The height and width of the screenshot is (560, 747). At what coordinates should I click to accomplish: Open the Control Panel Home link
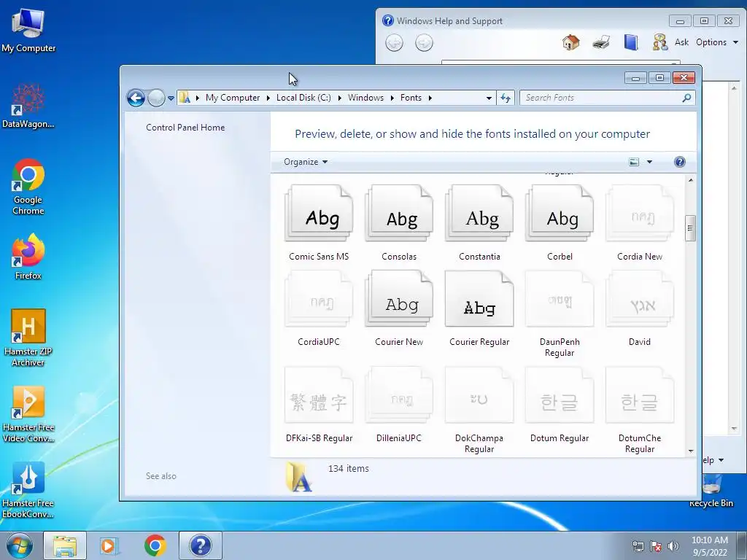[x=185, y=128]
